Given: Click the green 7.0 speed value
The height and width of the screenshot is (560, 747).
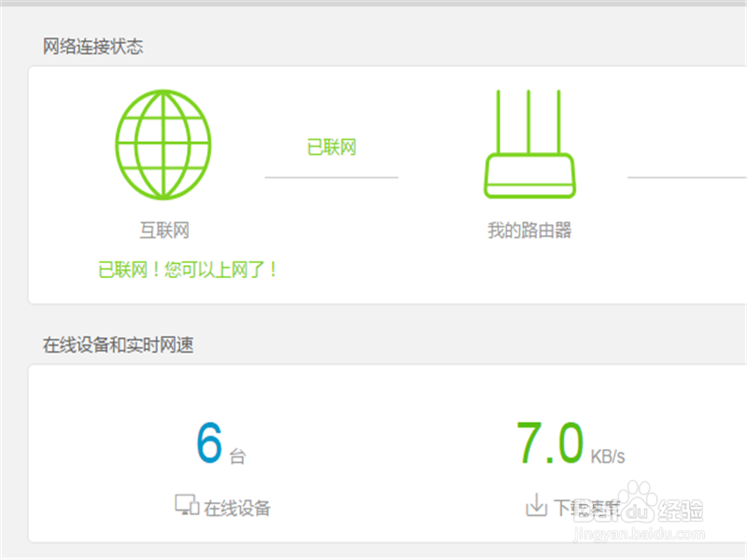Looking at the screenshot, I should pos(550,442).
